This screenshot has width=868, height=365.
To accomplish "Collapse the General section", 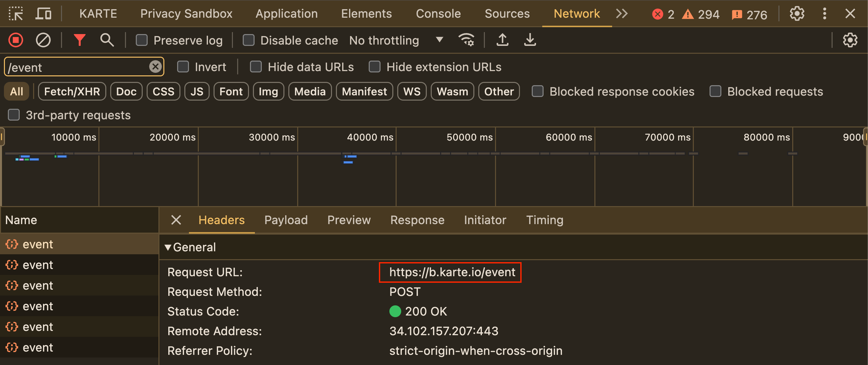I will (168, 247).
